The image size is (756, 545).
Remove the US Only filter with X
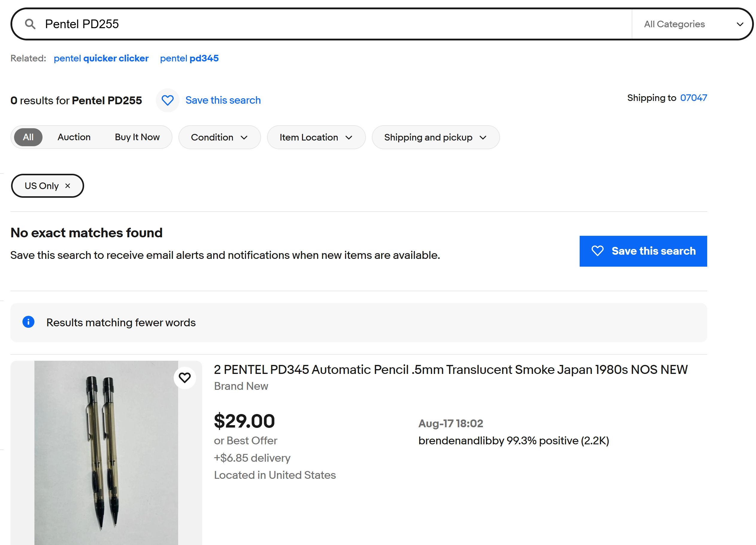coord(68,186)
